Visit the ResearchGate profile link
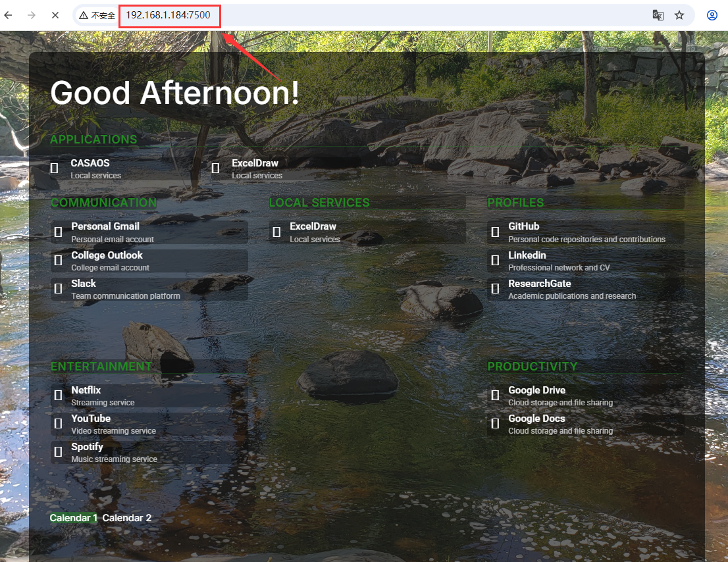This screenshot has width=728, height=562. click(x=585, y=289)
